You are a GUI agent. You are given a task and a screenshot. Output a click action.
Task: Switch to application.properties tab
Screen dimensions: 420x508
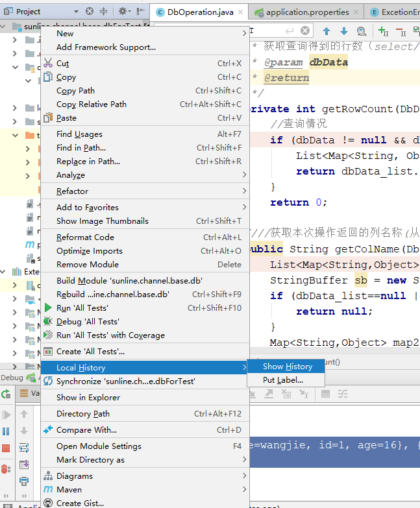coord(306,12)
